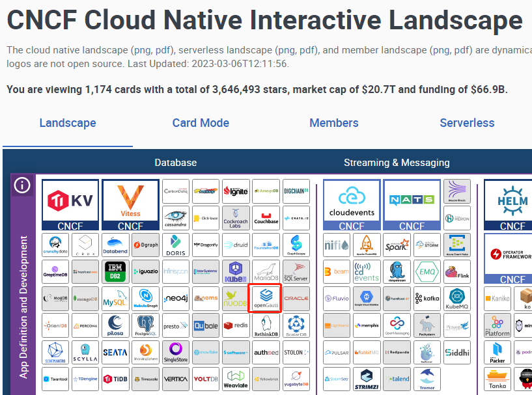Open the redis card
This screenshot has width=532, height=395.
pyautogui.click(x=236, y=325)
